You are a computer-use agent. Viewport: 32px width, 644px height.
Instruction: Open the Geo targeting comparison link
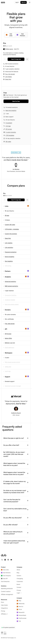pyautogui.click(x=9, y=261)
